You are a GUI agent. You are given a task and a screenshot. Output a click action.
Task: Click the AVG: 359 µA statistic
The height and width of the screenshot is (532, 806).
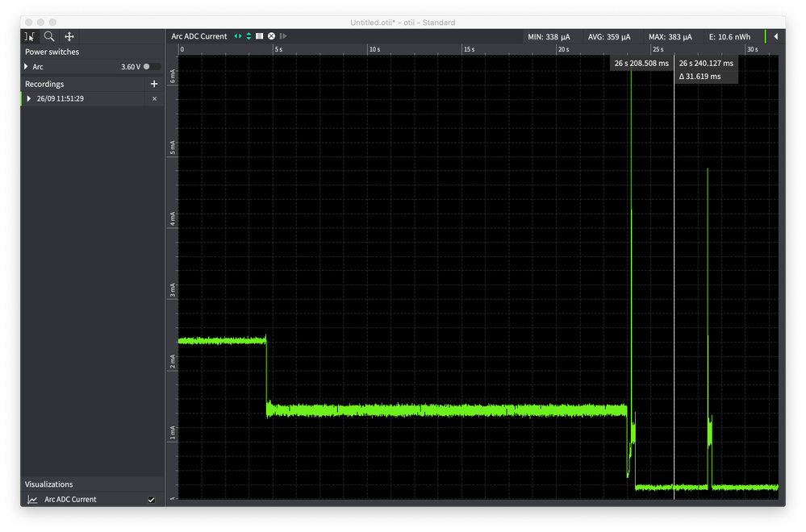point(609,37)
